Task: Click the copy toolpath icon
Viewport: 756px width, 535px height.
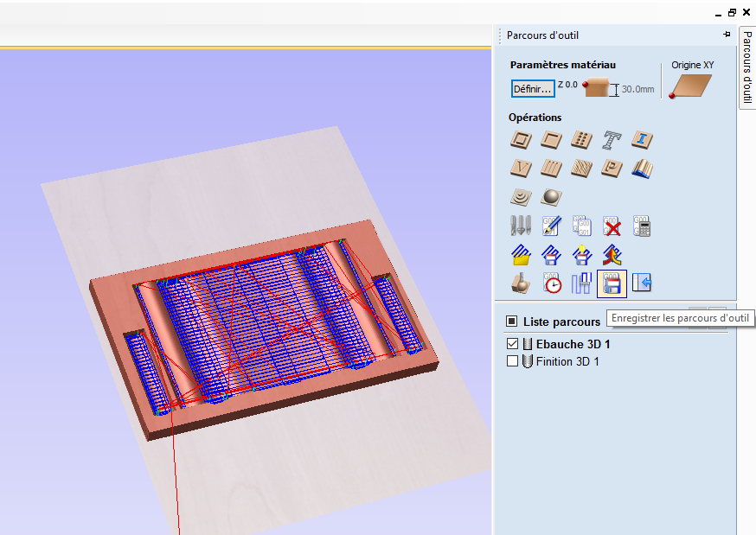Action: (581, 226)
